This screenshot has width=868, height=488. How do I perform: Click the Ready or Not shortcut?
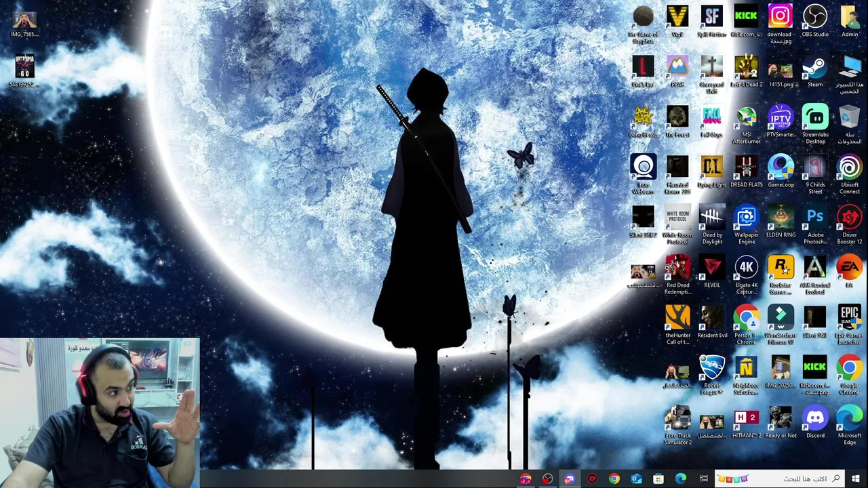pos(781,422)
